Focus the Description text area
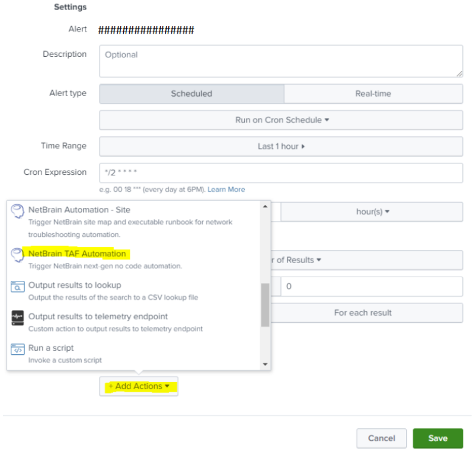The height and width of the screenshot is (452, 476). [x=281, y=61]
